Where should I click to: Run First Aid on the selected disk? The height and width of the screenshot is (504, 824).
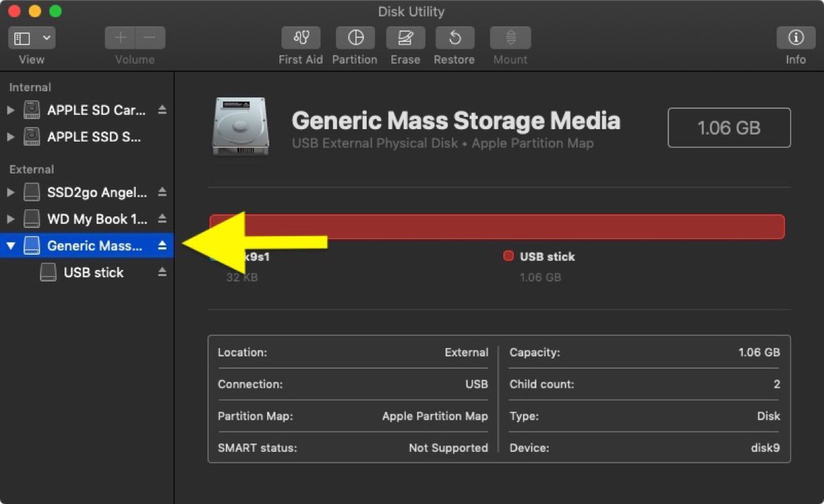pyautogui.click(x=301, y=38)
